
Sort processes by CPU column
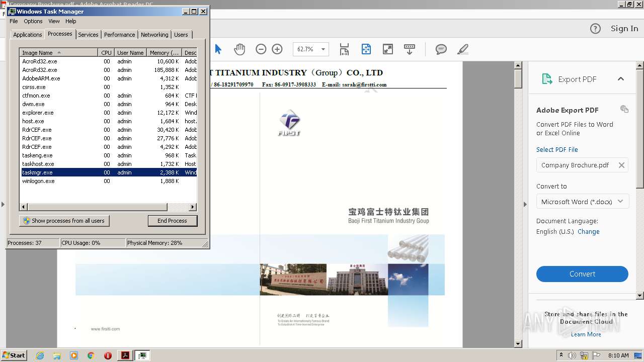[x=106, y=52]
